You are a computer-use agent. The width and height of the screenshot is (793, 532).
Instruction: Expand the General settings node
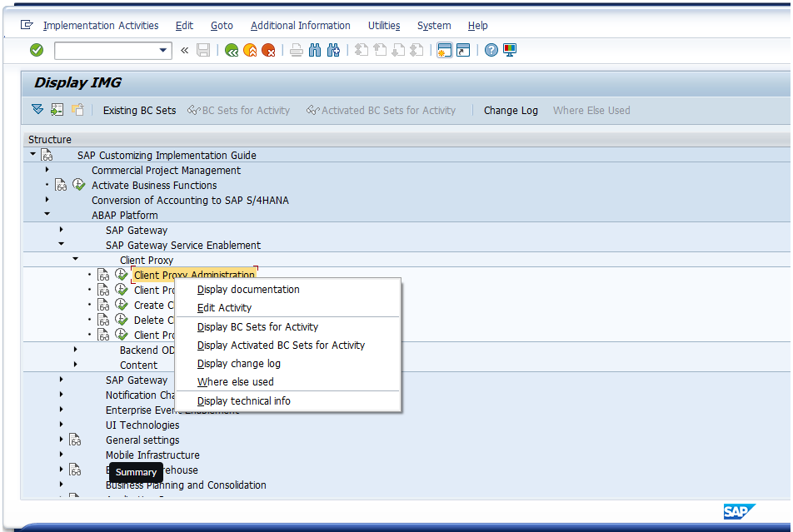click(x=61, y=439)
